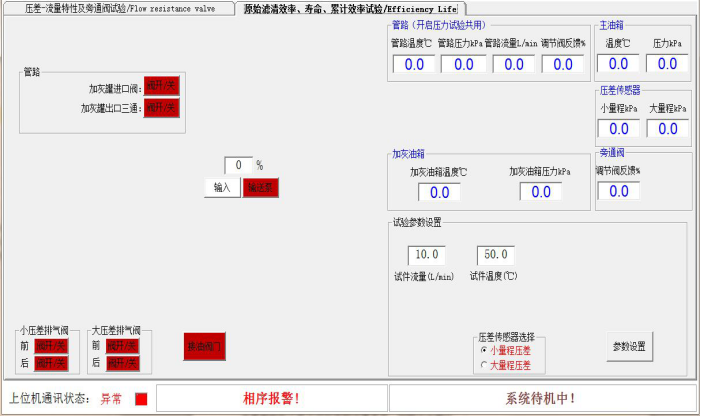Click the 压差传感器 group title

(620, 90)
